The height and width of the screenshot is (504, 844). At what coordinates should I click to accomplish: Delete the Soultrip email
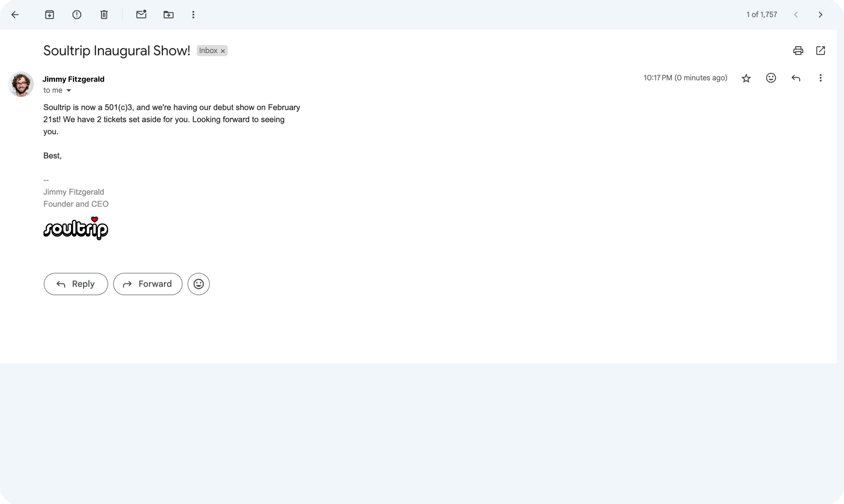pyautogui.click(x=104, y=15)
